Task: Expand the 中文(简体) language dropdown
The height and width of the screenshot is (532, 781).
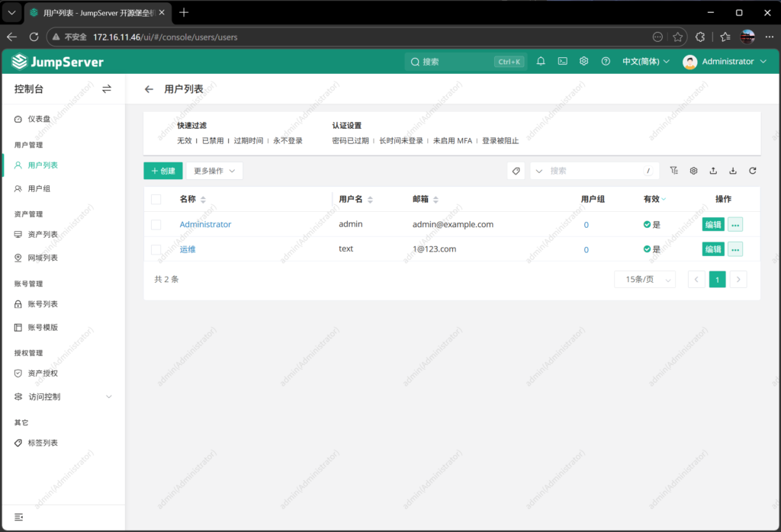Action: (x=645, y=62)
